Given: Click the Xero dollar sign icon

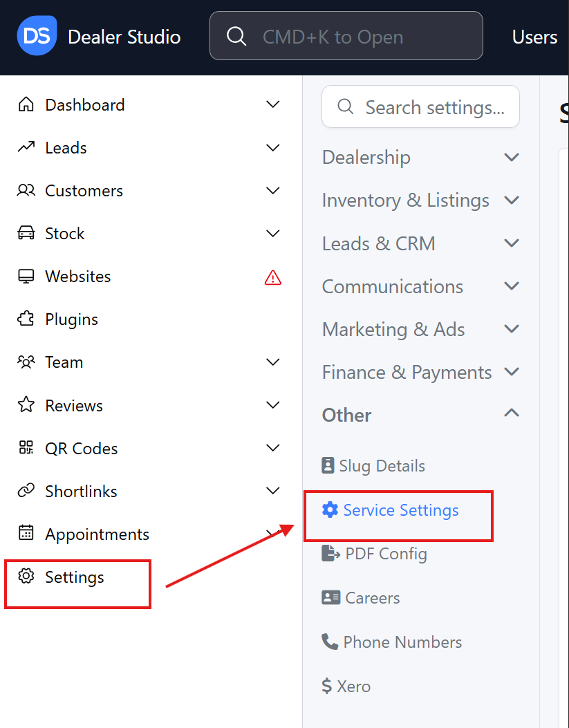Looking at the screenshot, I should coord(327,687).
